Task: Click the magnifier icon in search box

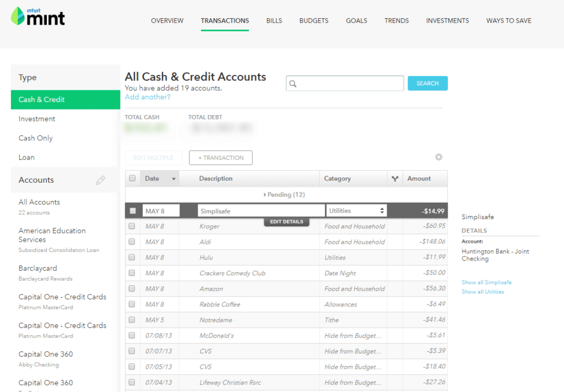Action: pos(293,84)
